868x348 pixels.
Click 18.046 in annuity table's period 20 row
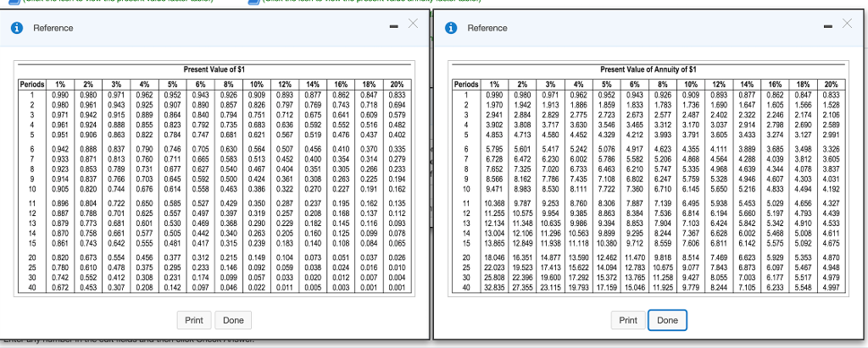point(495,257)
